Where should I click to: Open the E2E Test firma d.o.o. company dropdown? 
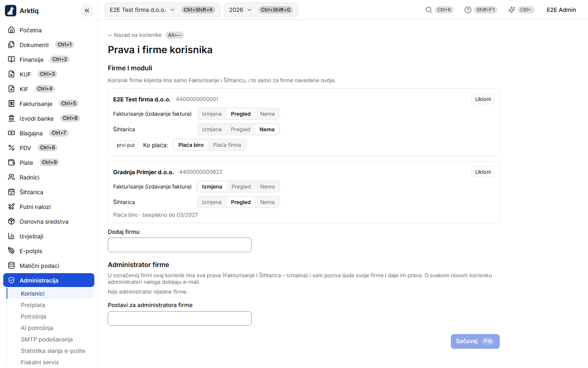(163, 10)
